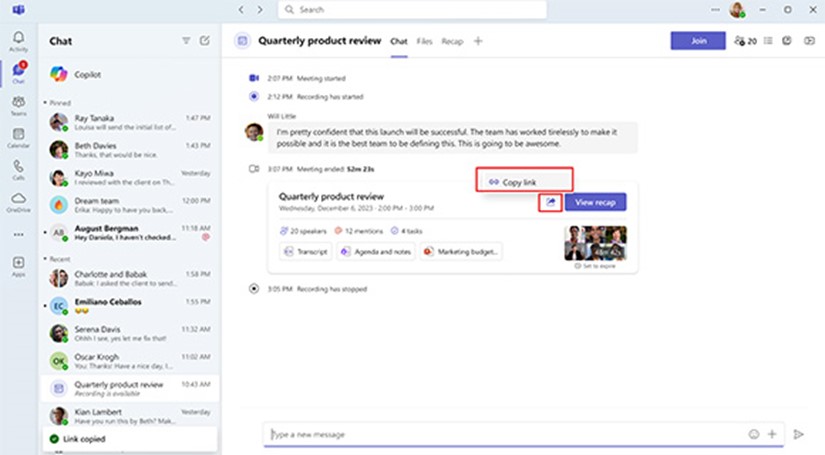This screenshot has height=455, width=825.
Task: Click the Microsoft Teams logo
Action: [18, 10]
